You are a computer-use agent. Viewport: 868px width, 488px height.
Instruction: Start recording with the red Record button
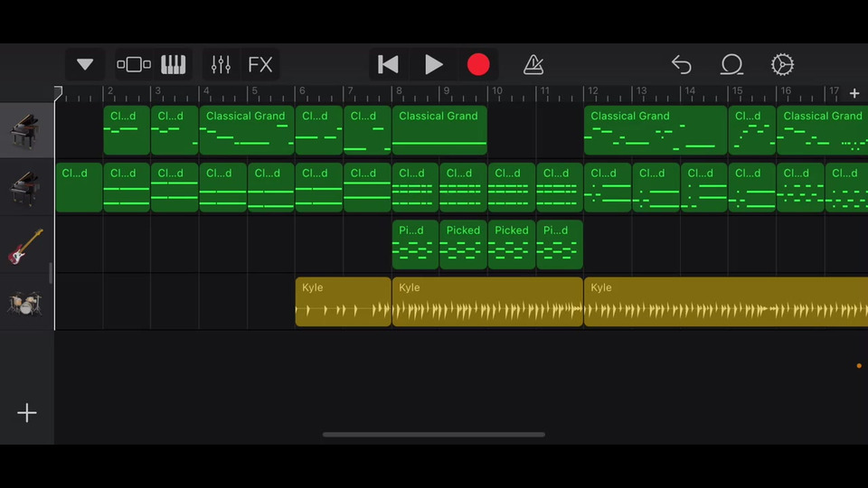point(478,65)
